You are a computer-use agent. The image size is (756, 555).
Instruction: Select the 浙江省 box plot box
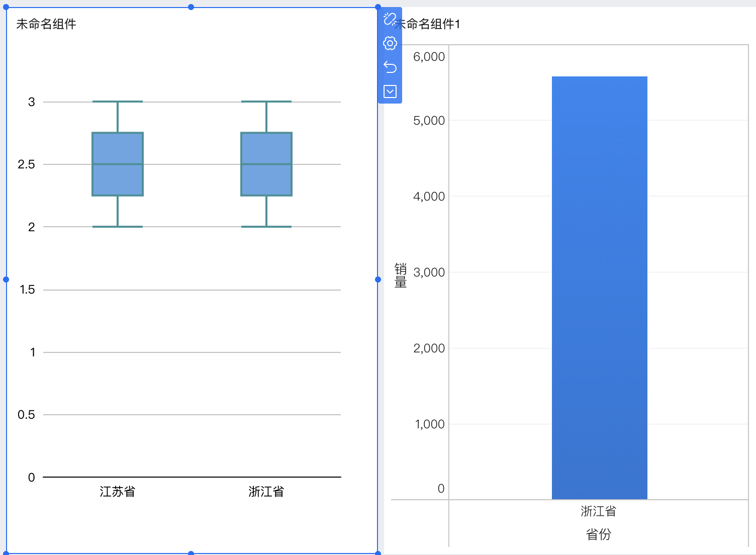coord(266,164)
